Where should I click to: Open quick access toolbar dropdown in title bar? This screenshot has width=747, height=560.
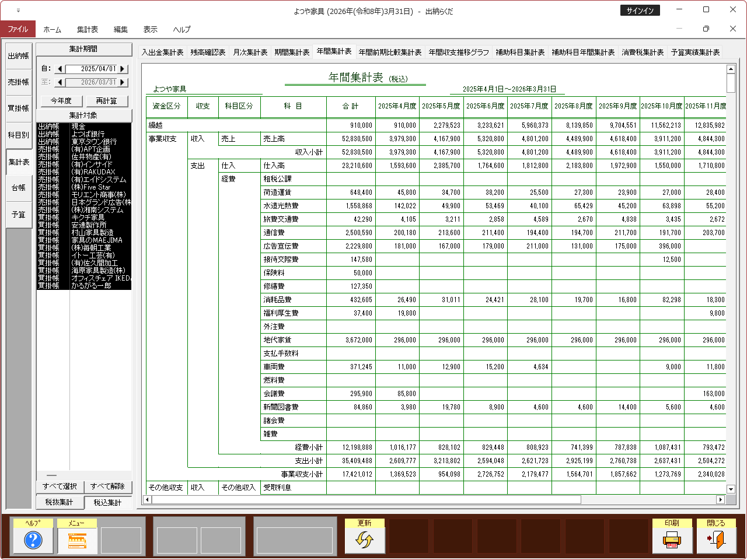(18, 11)
